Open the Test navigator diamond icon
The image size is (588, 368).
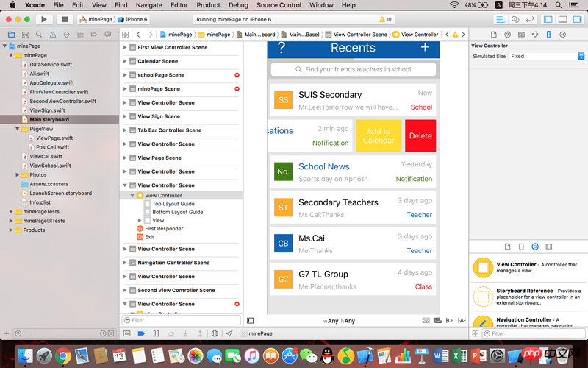click(66, 35)
